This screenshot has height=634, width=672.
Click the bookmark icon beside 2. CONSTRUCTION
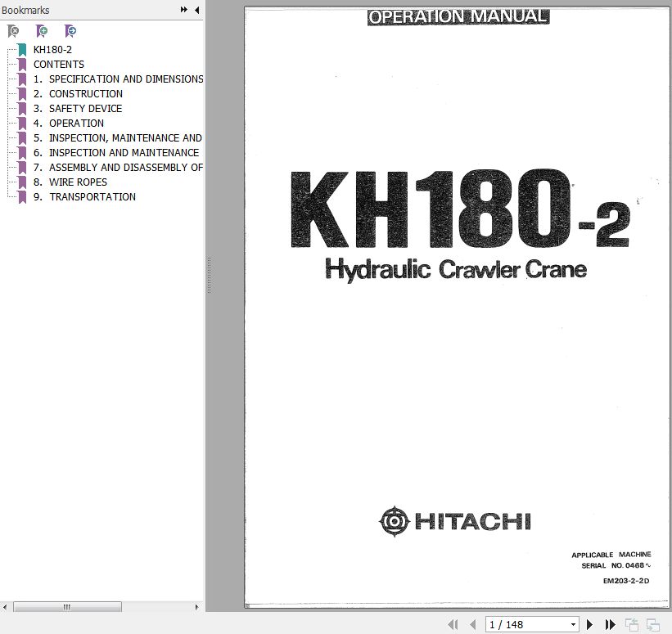pos(22,94)
